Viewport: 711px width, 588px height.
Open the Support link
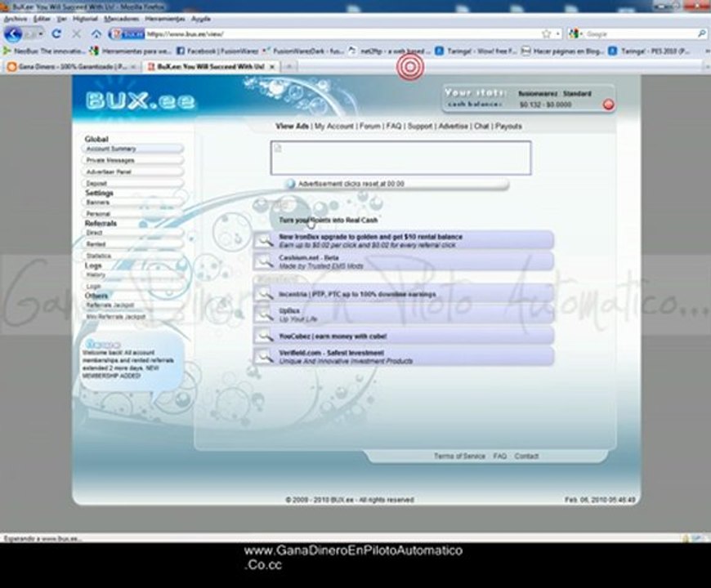[x=420, y=126]
